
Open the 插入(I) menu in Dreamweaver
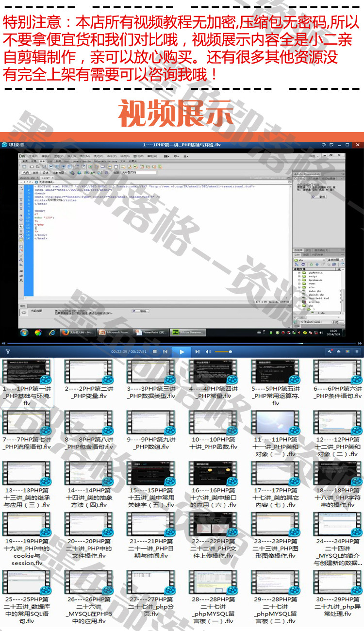(x=72, y=156)
